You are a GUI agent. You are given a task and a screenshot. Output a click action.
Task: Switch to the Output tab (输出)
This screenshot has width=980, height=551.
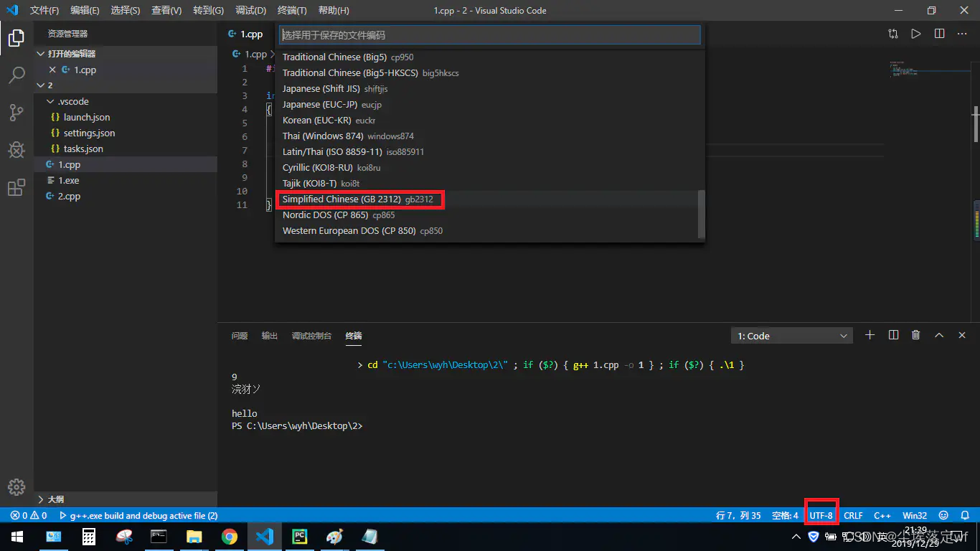click(270, 336)
